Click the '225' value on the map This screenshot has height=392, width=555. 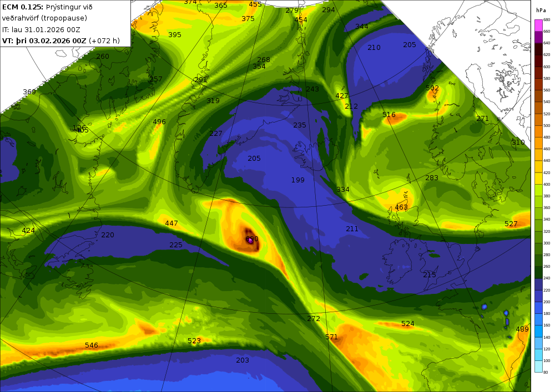176,245
